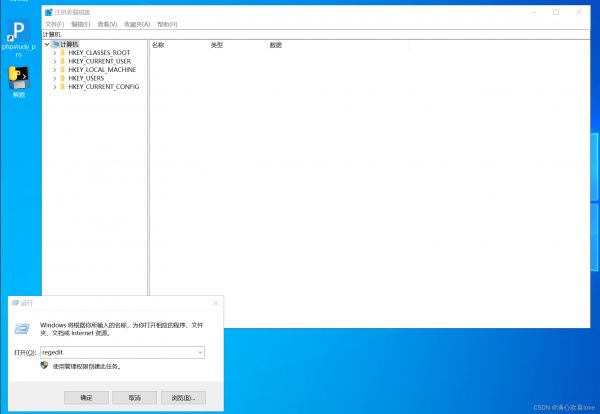Screen dimensions: 600x414
Task: Click the Python terminal desktop icon
Action: [18, 77]
